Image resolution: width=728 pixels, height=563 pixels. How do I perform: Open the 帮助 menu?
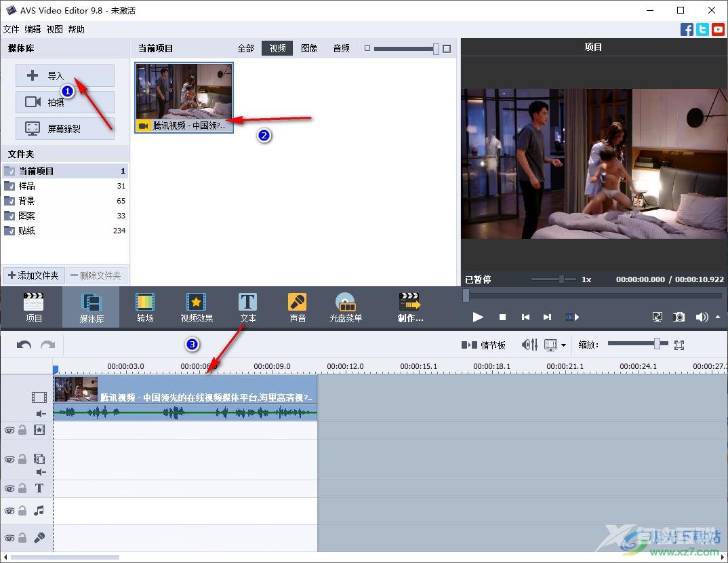coord(76,29)
